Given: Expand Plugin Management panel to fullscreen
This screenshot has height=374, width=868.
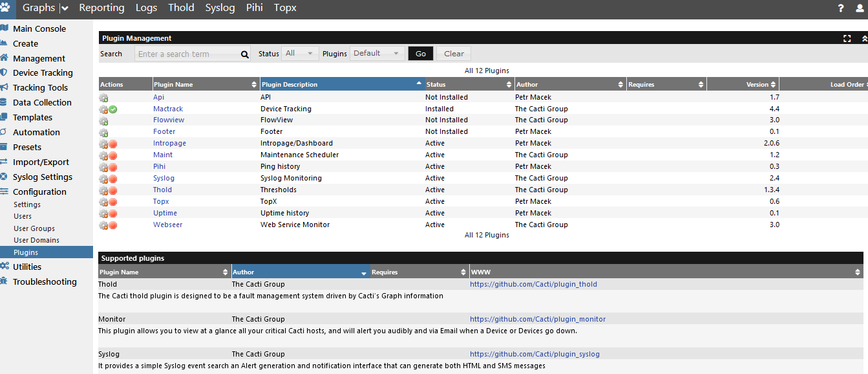Looking at the screenshot, I should tap(847, 38).
